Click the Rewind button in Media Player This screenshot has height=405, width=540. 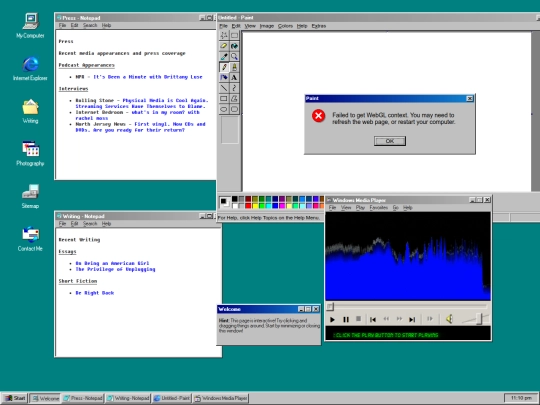click(386, 319)
